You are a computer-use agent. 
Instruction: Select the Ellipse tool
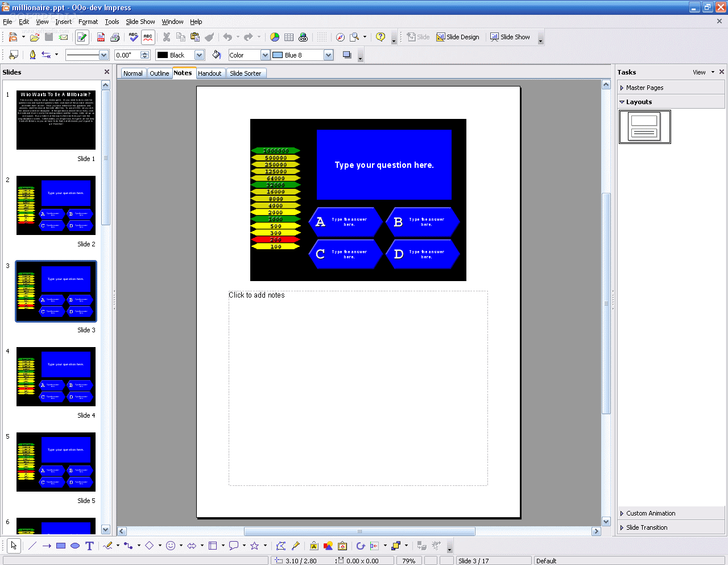click(75, 546)
